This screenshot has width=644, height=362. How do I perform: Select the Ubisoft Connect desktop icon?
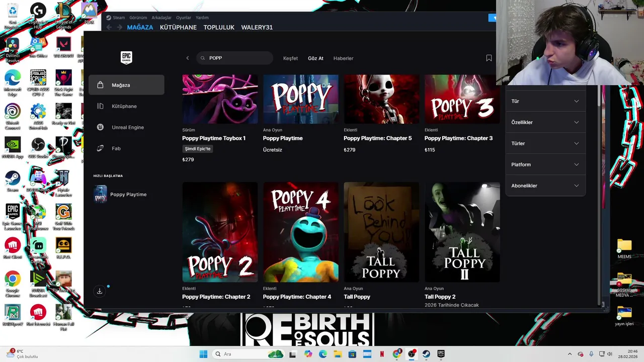click(13, 117)
